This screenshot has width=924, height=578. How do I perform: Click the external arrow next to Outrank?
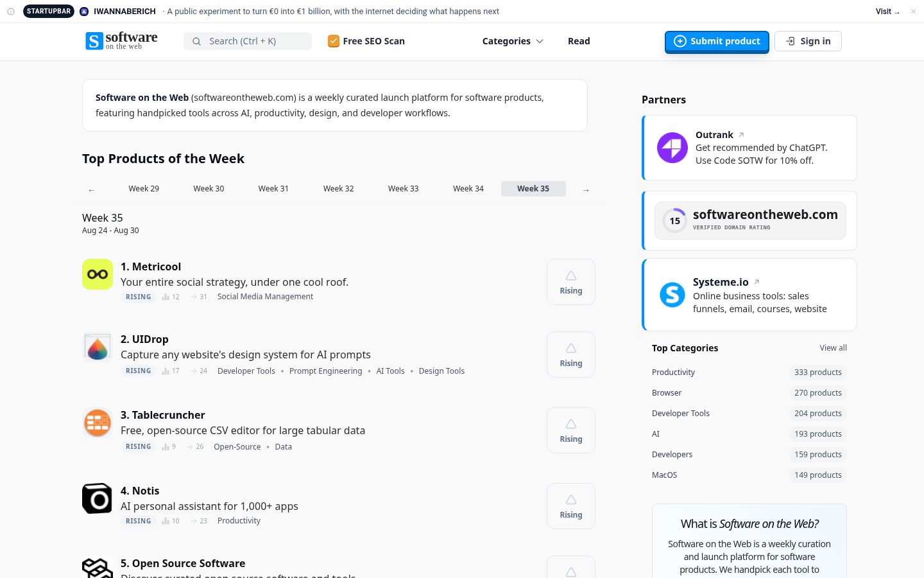coord(741,135)
